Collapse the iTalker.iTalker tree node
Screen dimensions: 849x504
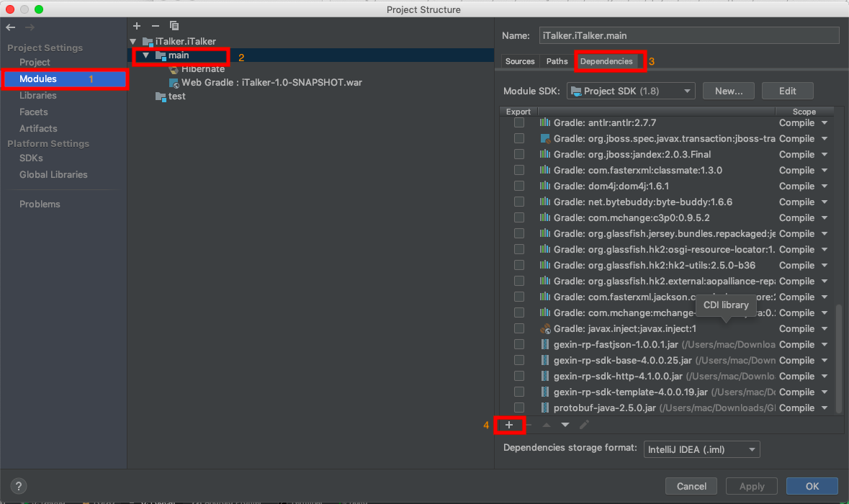click(x=133, y=42)
